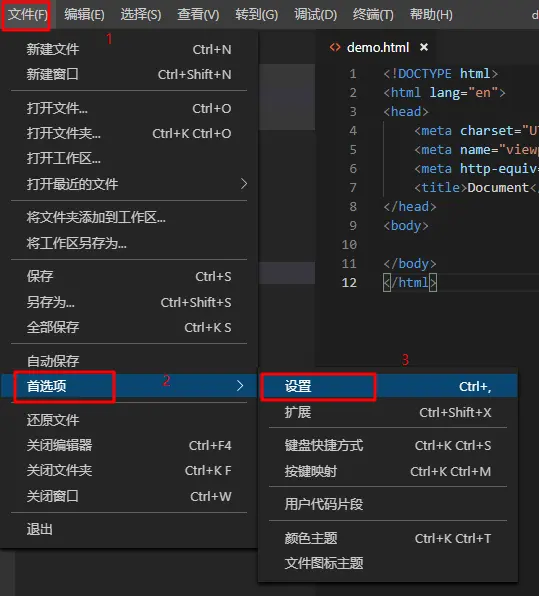The height and width of the screenshot is (596, 539).
Task: Open 文件图标主题 submenu entry
Action: [x=388, y=563]
